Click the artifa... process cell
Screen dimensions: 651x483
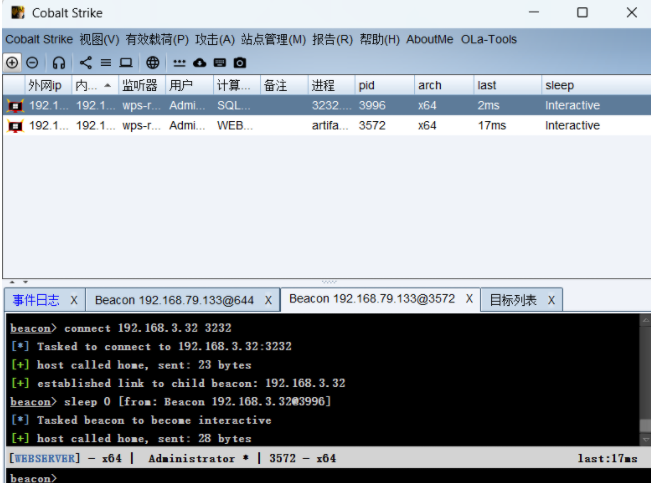coord(330,125)
